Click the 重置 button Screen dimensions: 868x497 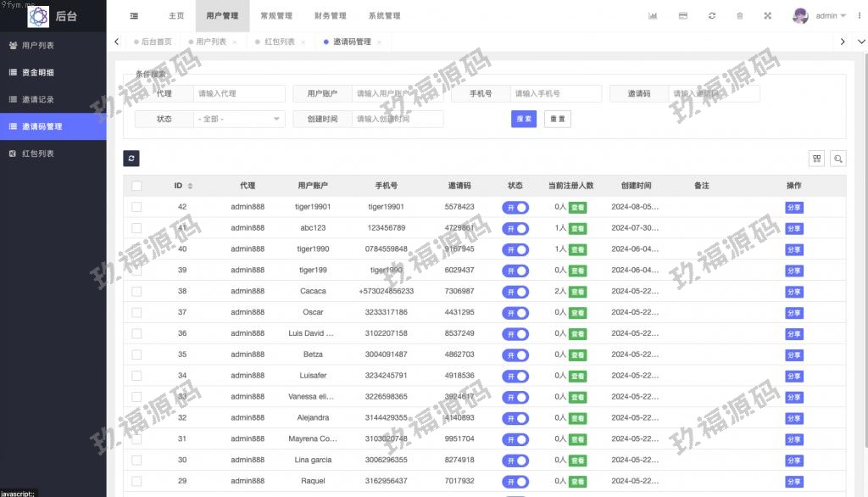(x=558, y=120)
